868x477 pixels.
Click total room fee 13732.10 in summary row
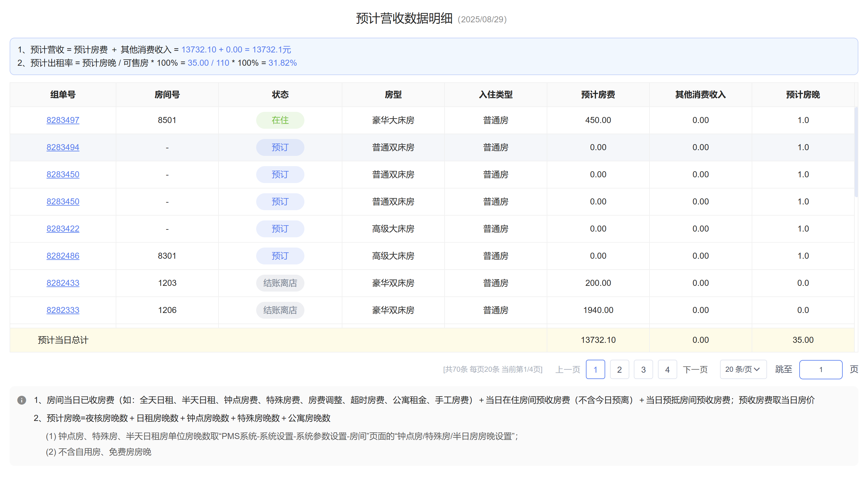(x=598, y=340)
